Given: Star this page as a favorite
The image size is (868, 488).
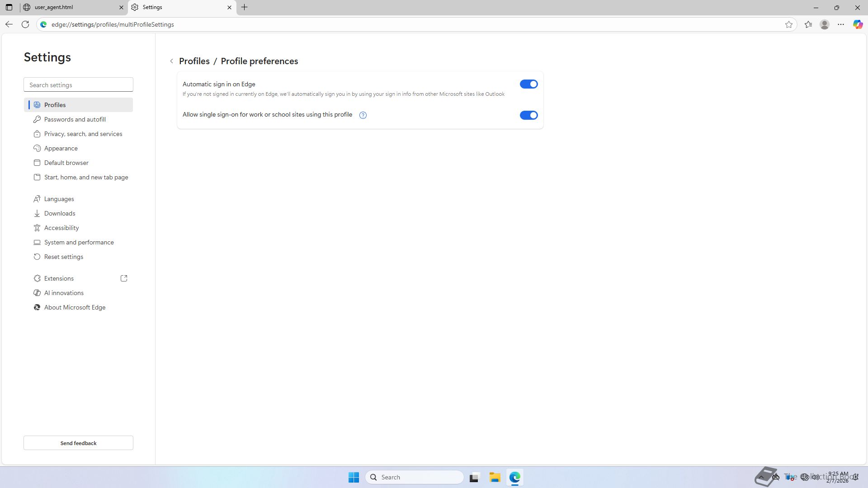Looking at the screenshot, I should coord(789,24).
